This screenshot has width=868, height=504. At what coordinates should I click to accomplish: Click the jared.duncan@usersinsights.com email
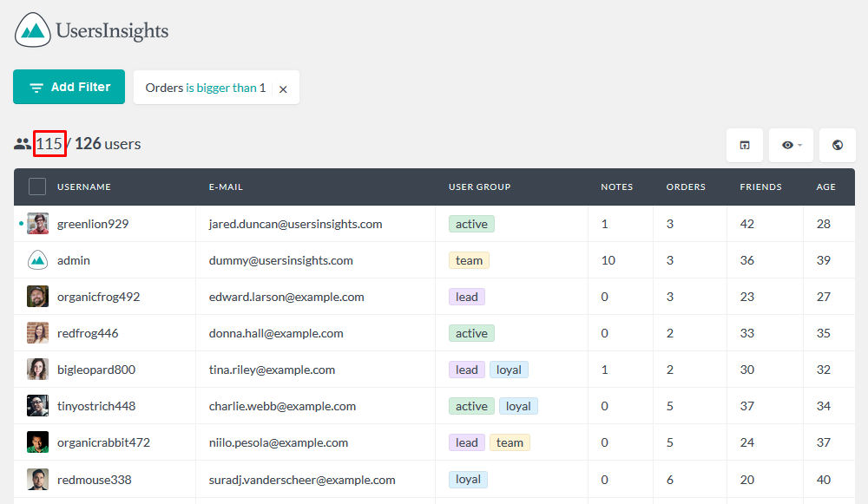(295, 224)
